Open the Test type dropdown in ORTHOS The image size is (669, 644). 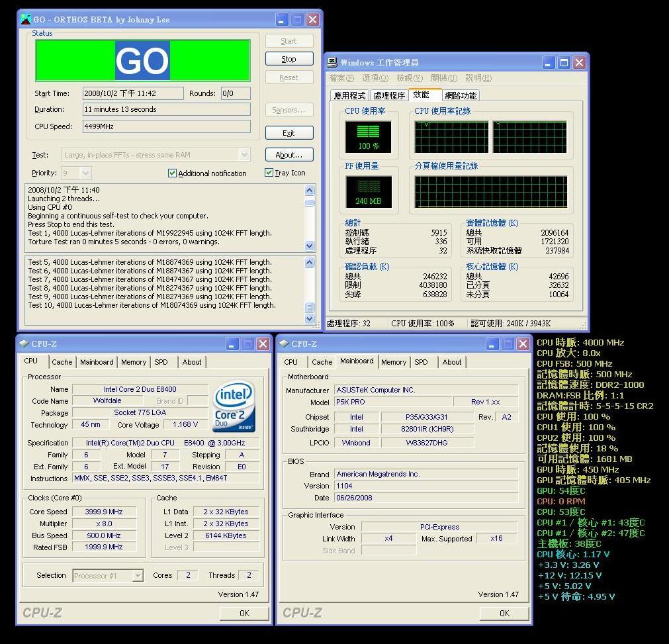(x=244, y=154)
